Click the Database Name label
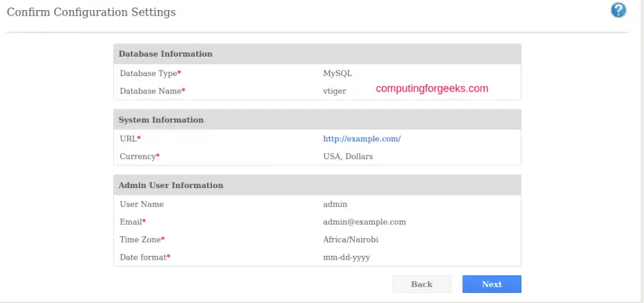 pyautogui.click(x=152, y=91)
